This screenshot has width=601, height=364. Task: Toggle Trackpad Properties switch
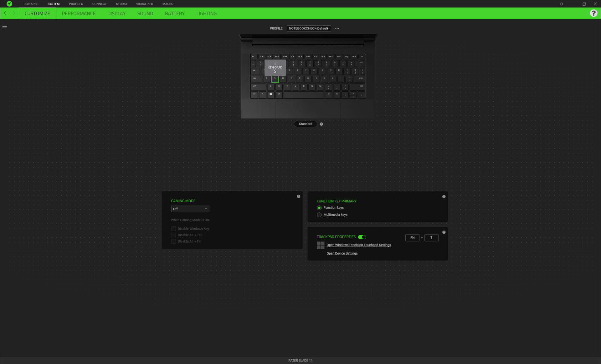click(362, 237)
